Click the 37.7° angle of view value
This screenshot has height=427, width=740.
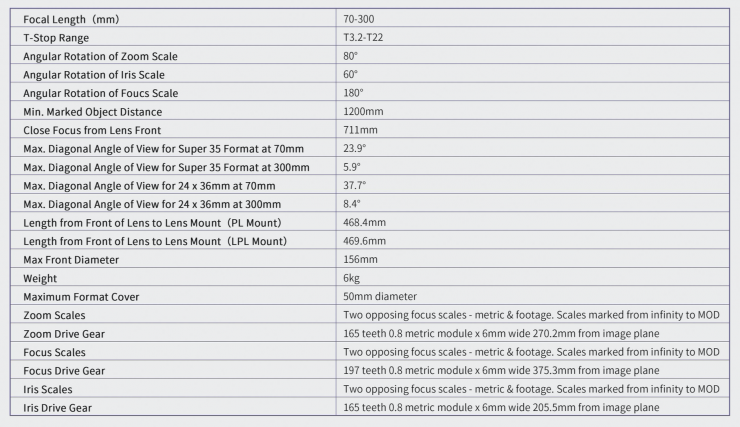point(354,185)
